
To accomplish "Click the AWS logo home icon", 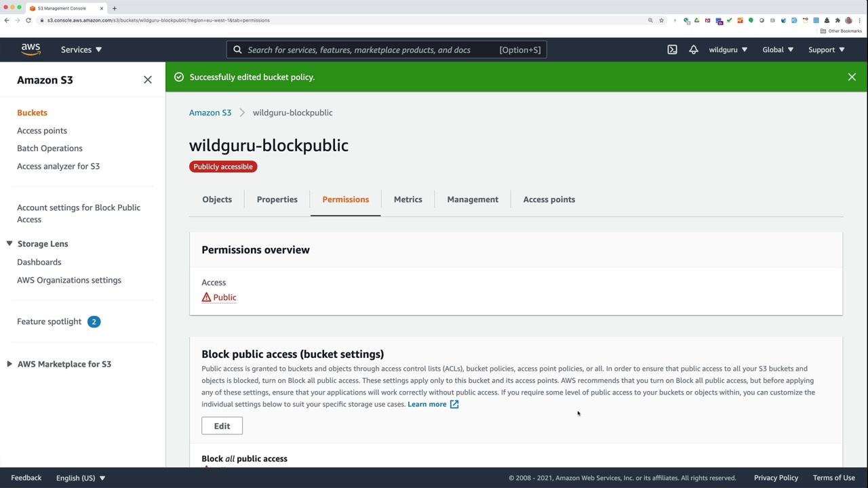I will tap(31, 49).
